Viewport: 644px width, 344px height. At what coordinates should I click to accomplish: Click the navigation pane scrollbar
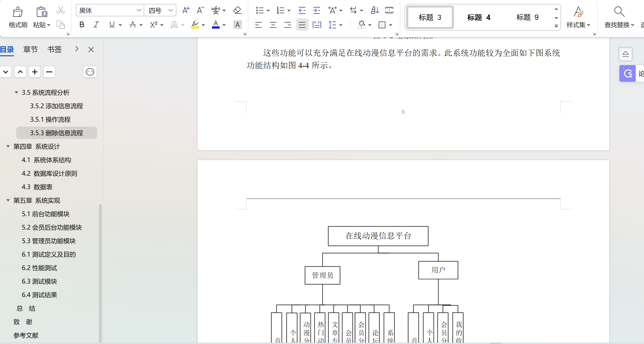[x=100, y=273]
